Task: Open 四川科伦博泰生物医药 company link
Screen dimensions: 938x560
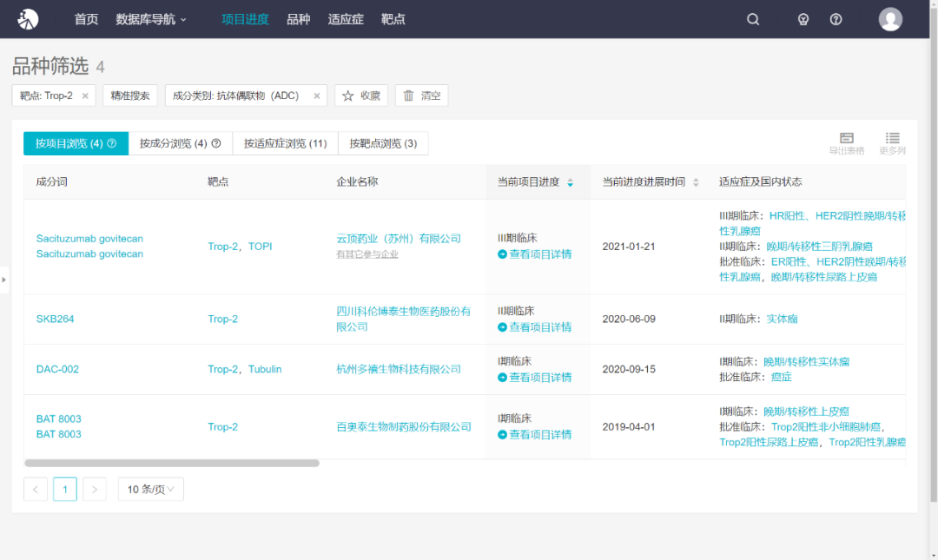Action: tap(403, 319)
